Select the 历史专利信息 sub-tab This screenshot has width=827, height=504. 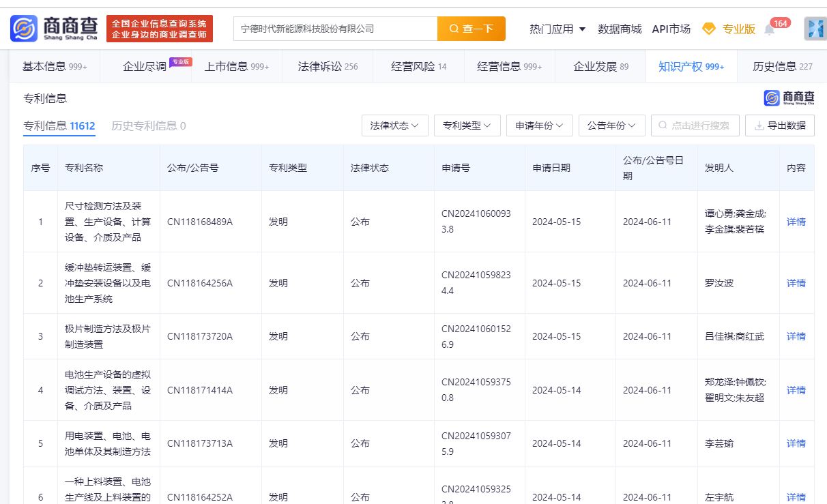(x=149, y=125)
